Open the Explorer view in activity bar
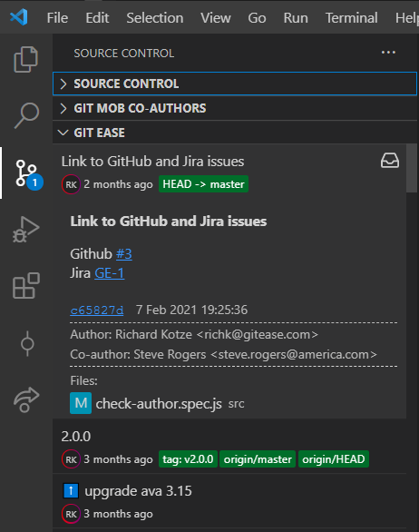Viewport: 419px width, 532px height. pyautogui.click(x=25, y=59)
